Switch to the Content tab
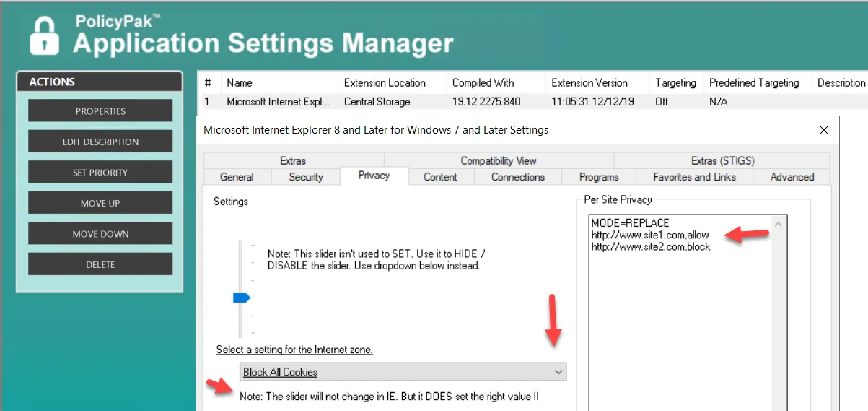Viewport: 868px width, 411px height. click(440, 177)
